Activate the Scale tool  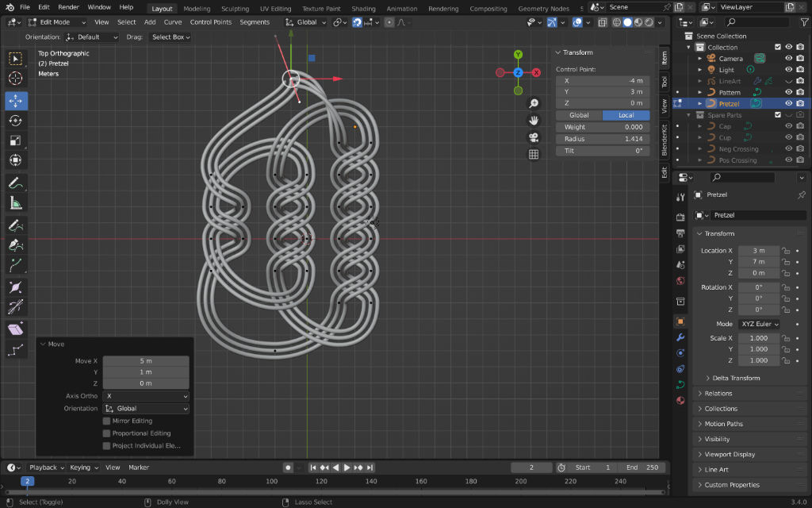[x=16, y=141]
